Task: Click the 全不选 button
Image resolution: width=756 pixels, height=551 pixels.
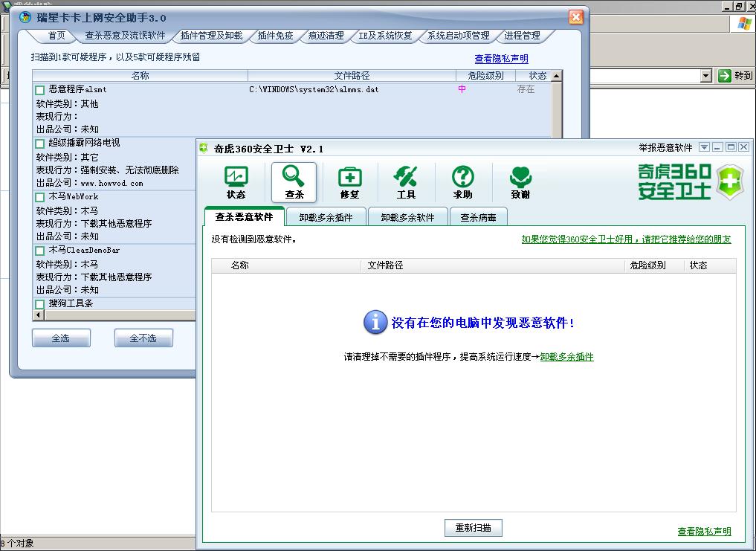Action: [143, 338]
